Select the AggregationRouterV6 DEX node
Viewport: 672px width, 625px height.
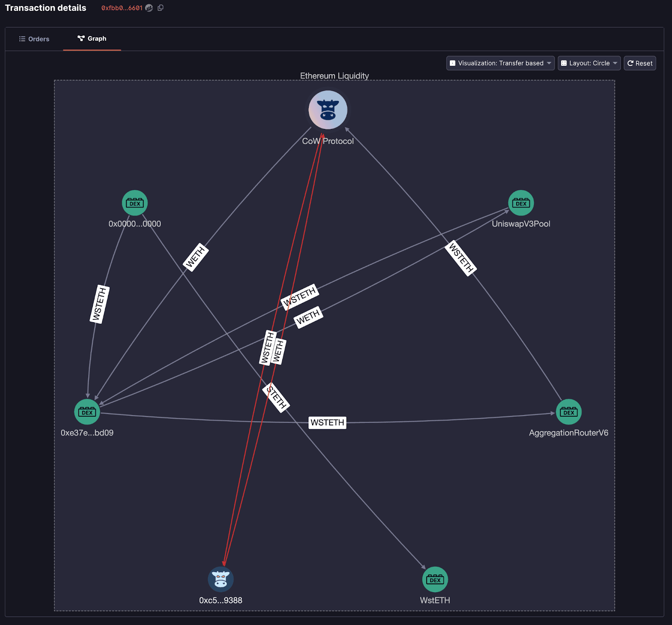[568, 412]
